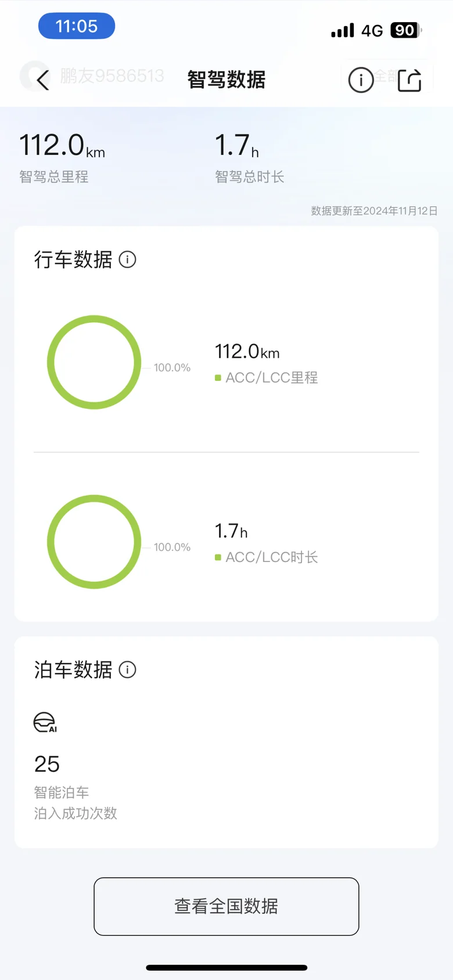453x980 pixels.
Task: Tap the green ACC/LCC里程 legend swatch
Action: pyautogui.click(x=218, y=378)
